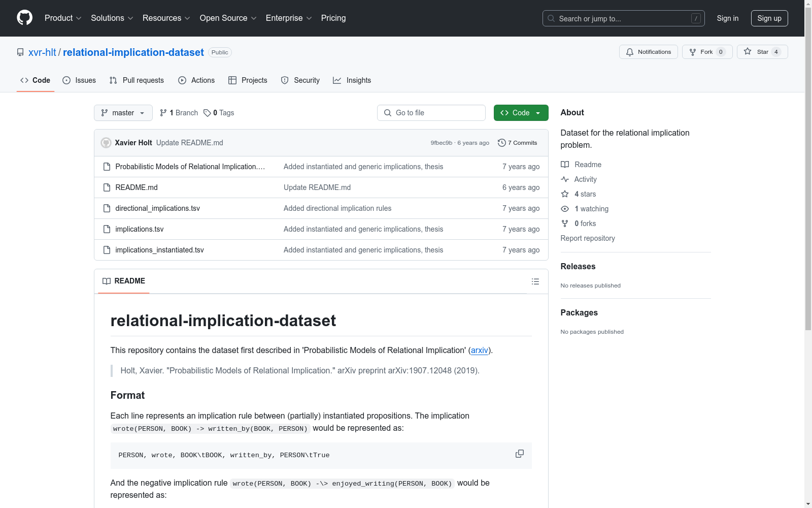Open the 7 Commits history link
The image size is (812, 508).
518,143
